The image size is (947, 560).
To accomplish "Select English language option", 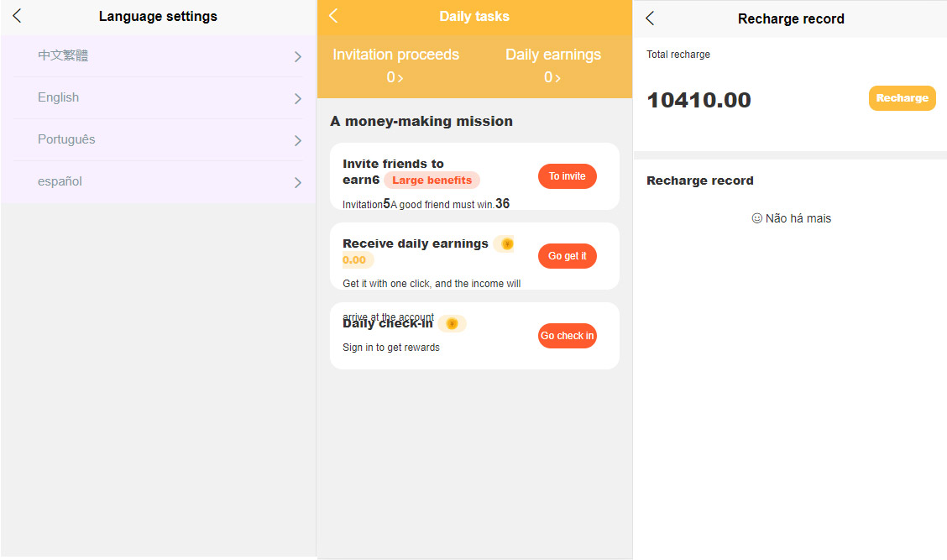I will point(59,98).
